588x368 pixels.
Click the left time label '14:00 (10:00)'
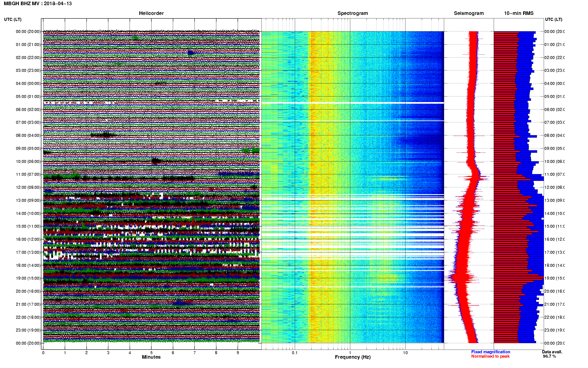[28, 213]
